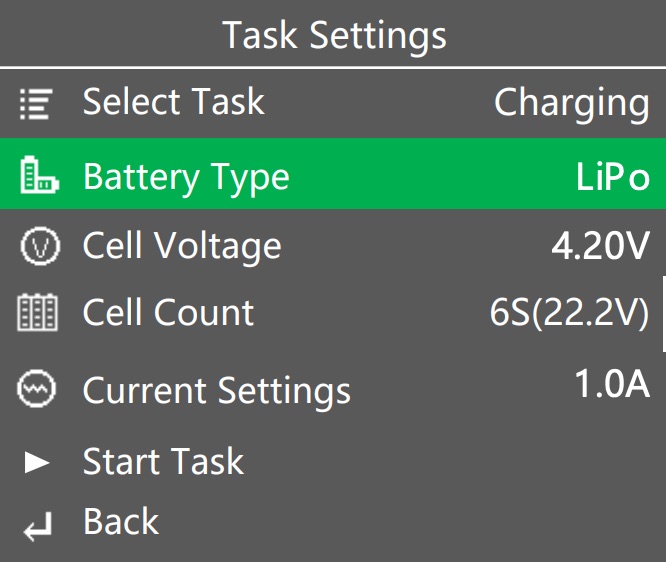Click the Cell Count cells icon
The width and height of the screenshot is (666, 562).
point(37,312)
